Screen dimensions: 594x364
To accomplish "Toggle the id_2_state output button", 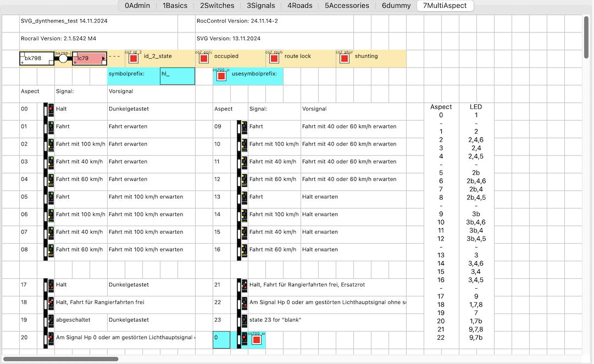I will 134,59.
